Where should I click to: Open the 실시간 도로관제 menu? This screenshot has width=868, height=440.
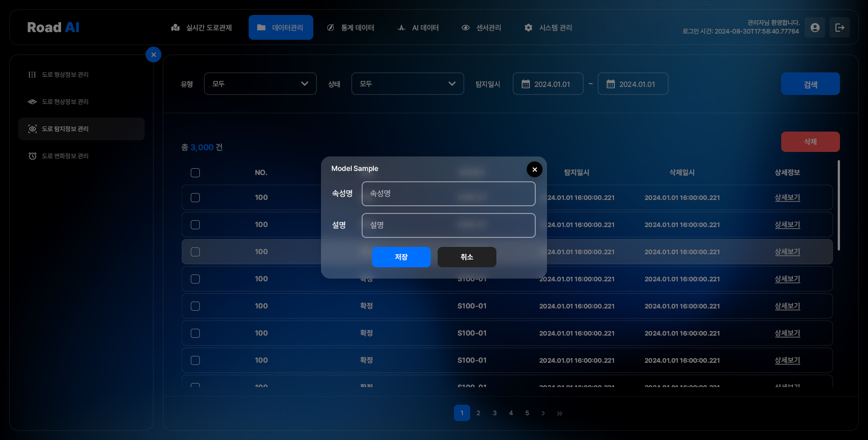[x=202, y=28]
